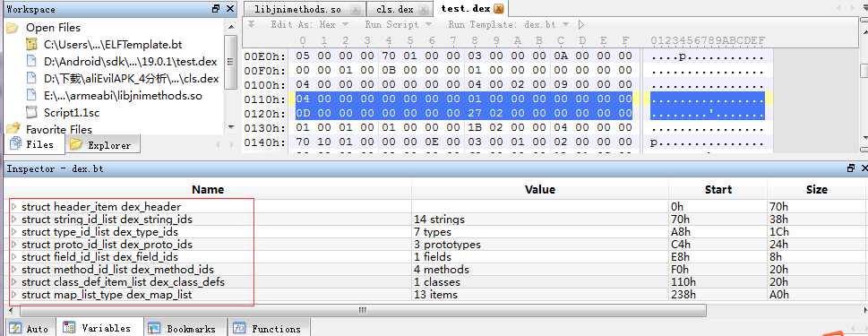Select the aliEvilAPK cls.dex file entry
Image resolution: width=868 pixels, height=336 pixels.
(x=131, y=79)
